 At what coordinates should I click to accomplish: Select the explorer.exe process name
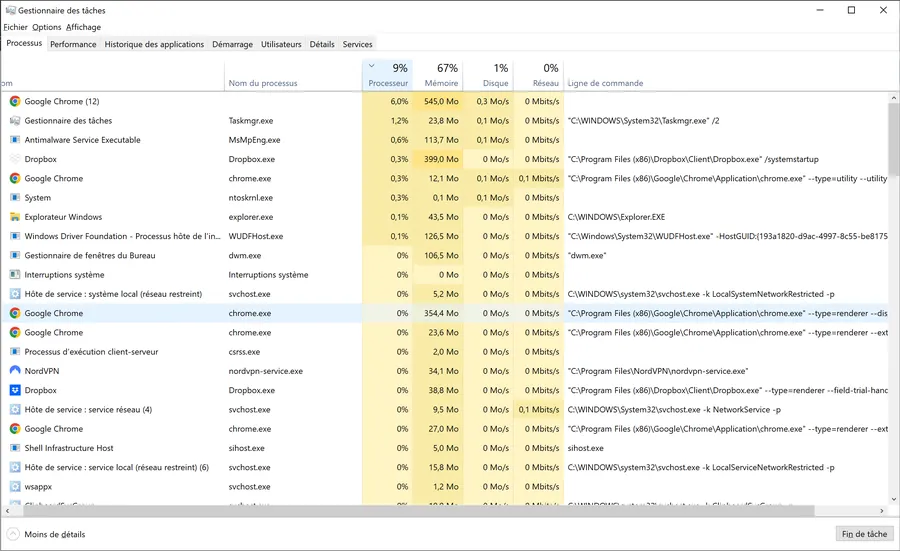click(251, 217)
